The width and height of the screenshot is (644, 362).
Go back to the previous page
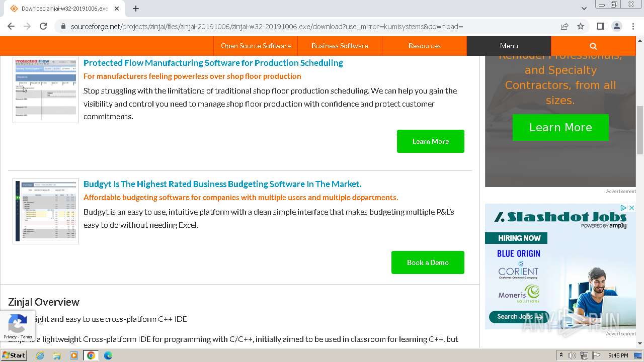pyautogui.click(x=11, y=26)
